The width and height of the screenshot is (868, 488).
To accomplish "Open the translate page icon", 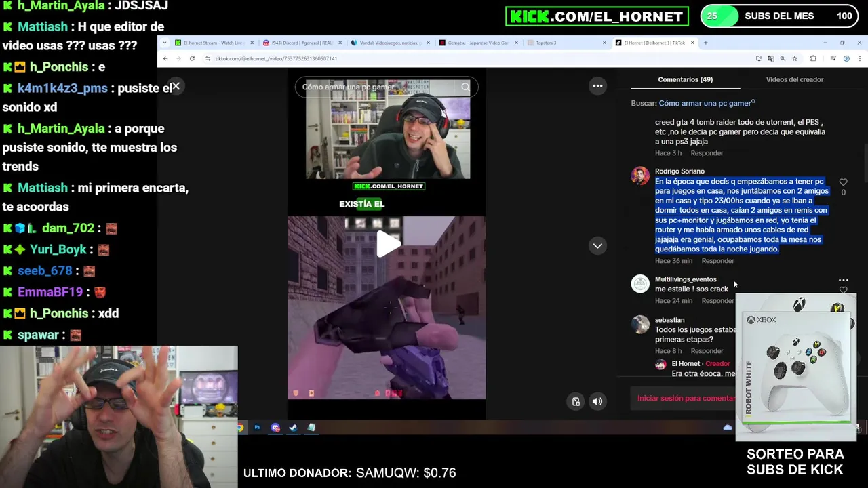I will coord(770,58).
